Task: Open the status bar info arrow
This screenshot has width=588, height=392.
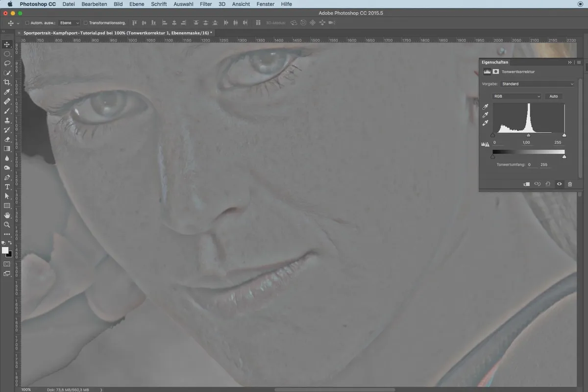Action: pos(101,390)
